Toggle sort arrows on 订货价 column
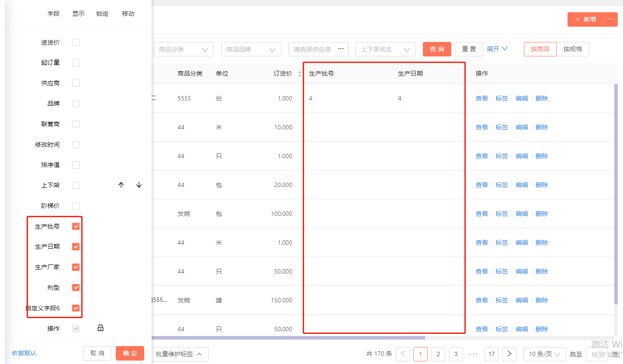623x364 pixels. click(x=300, y=74)
